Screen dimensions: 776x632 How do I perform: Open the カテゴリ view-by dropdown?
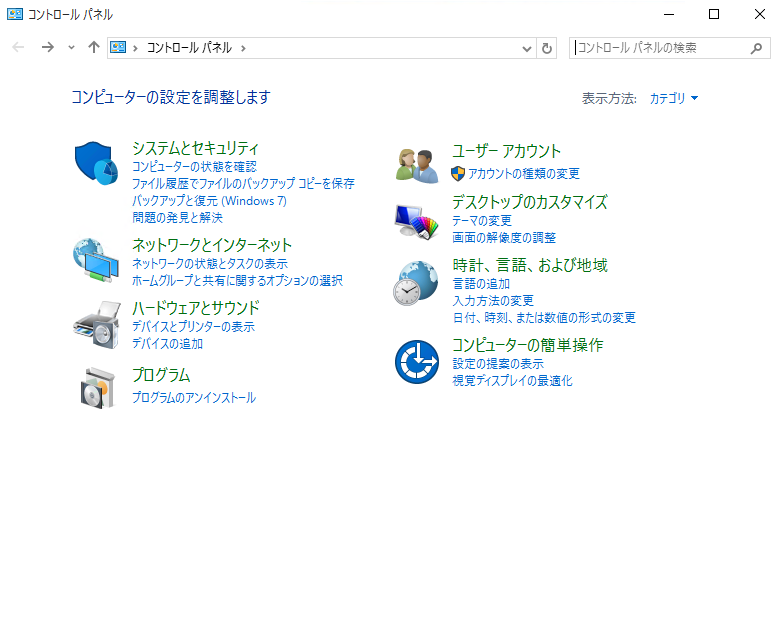point(674,98)
